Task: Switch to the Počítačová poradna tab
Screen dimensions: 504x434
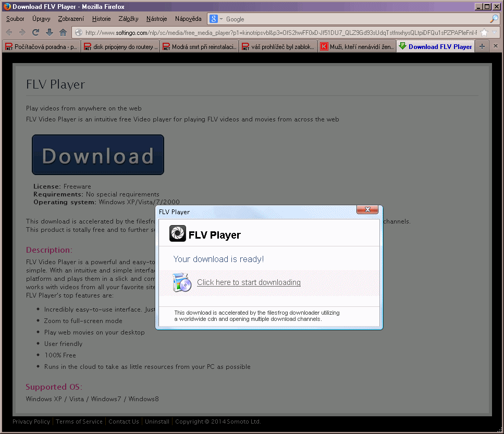Action: (x=42, y=46)
